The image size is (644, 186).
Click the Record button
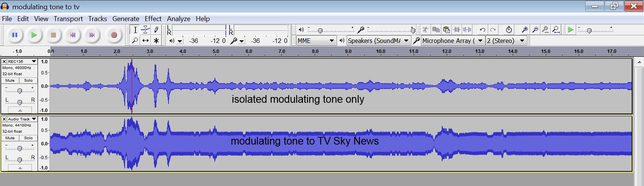(114, 35)
